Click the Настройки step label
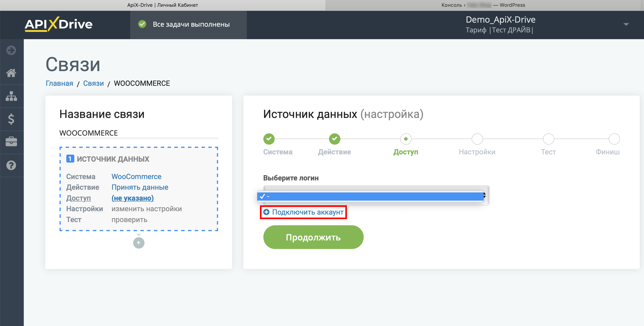The width and height of the screenshot is (644, 326). [477, 152]
